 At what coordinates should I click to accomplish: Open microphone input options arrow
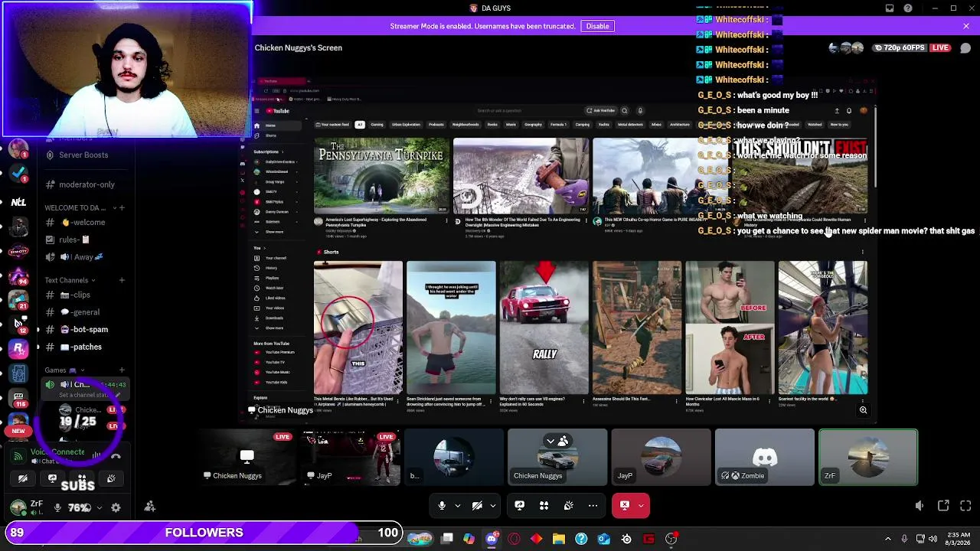point(458,506)
